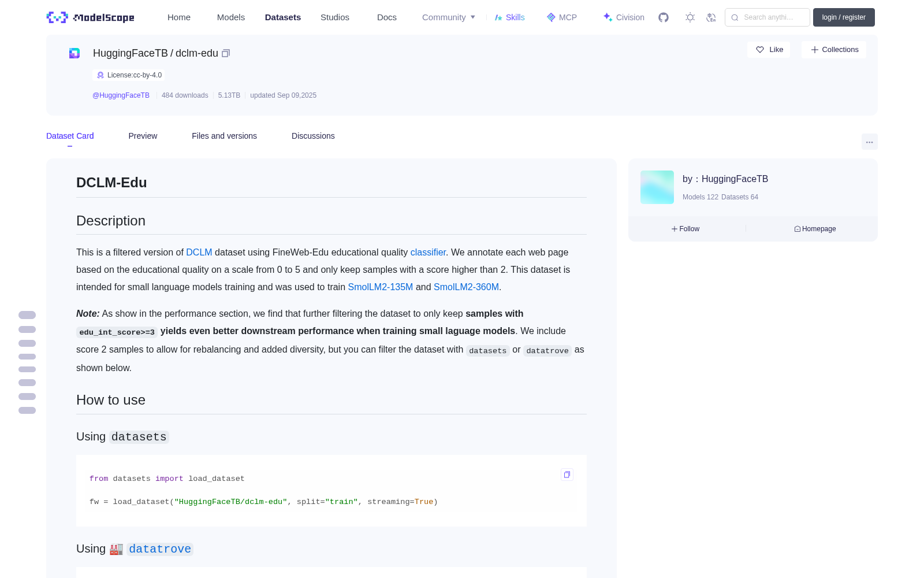
Task: Jump using the first outline marker pill
Action: tap(27, 315)
